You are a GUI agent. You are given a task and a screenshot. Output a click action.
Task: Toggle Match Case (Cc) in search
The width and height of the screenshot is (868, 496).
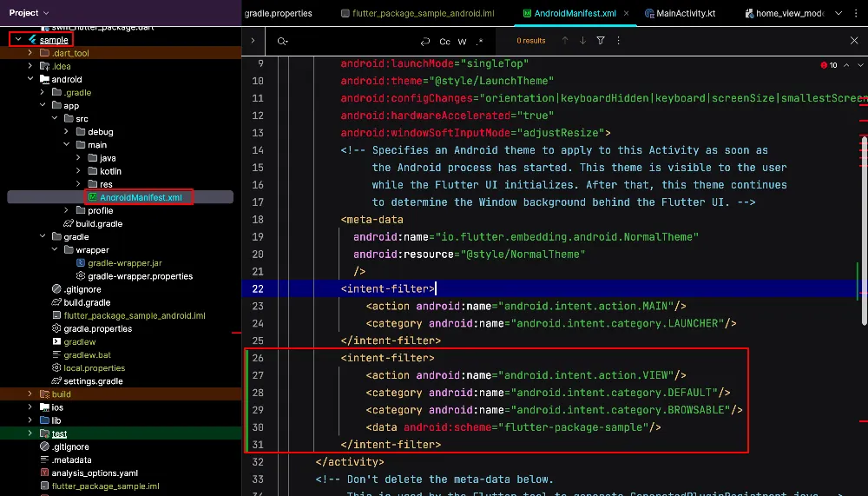(444, 41)
